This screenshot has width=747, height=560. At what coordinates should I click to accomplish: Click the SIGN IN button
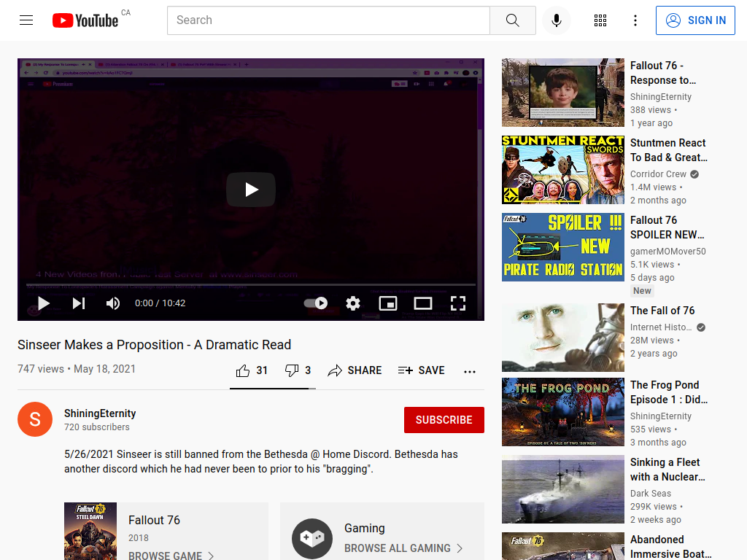pyautogui.click(x=695, y=20)
